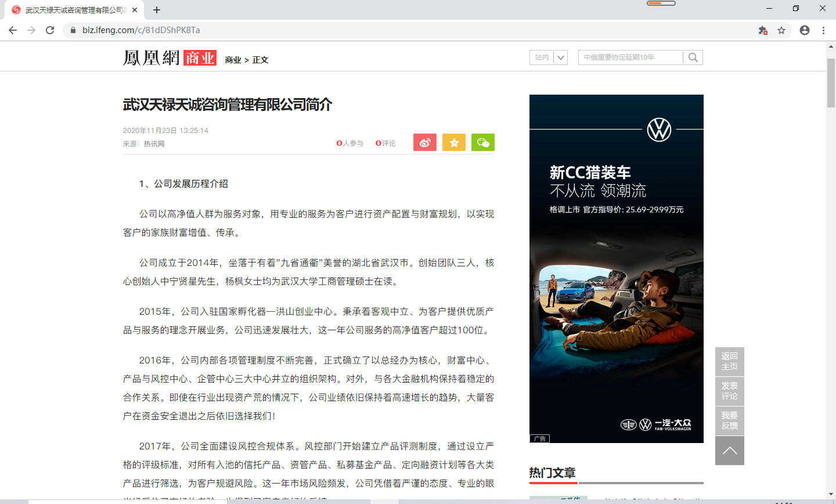Screen dimensions: 836x504
Task: Click the back-to-top arrow button
Action: 730,451
